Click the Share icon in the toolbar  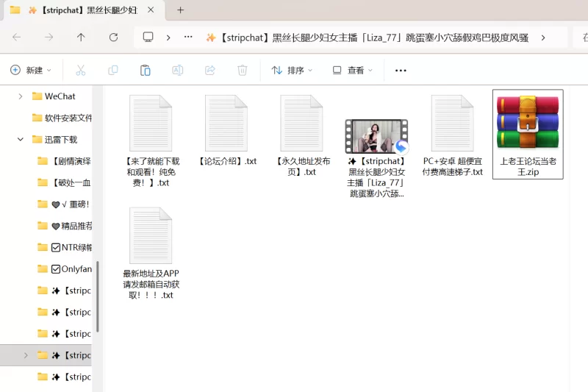click(x=209, y=70)
